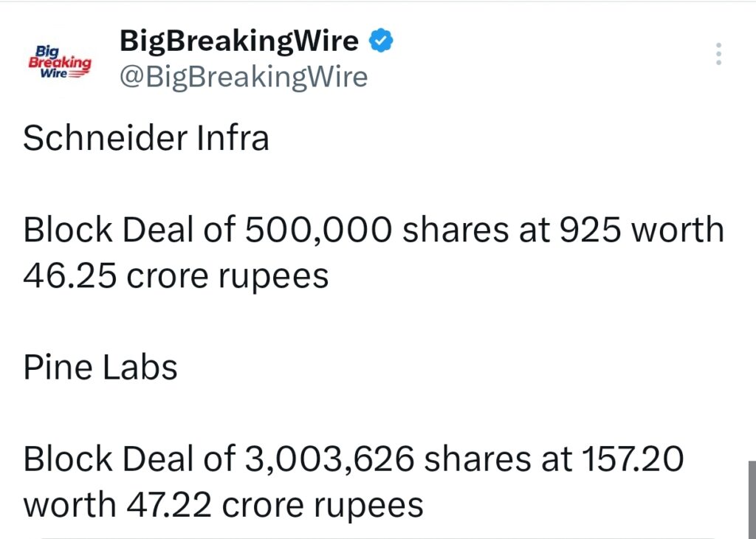Select the white check inside the verified badge
Image resolution: width=756 pixels, height=539 pixels.
[x=381, y=40]
